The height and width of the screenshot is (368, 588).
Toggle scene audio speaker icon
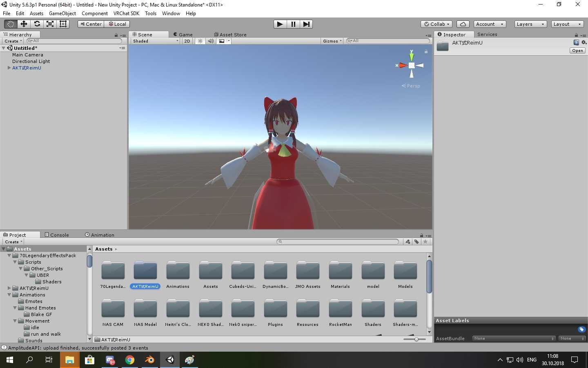(211, 41)
